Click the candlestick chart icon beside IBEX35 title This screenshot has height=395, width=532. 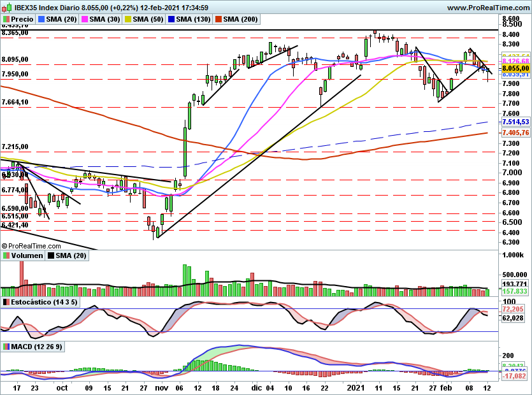(7, 7)
